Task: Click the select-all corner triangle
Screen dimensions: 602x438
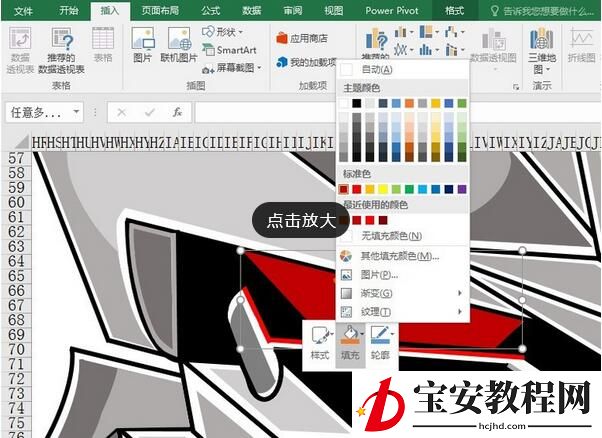Action: coord(22,142)
